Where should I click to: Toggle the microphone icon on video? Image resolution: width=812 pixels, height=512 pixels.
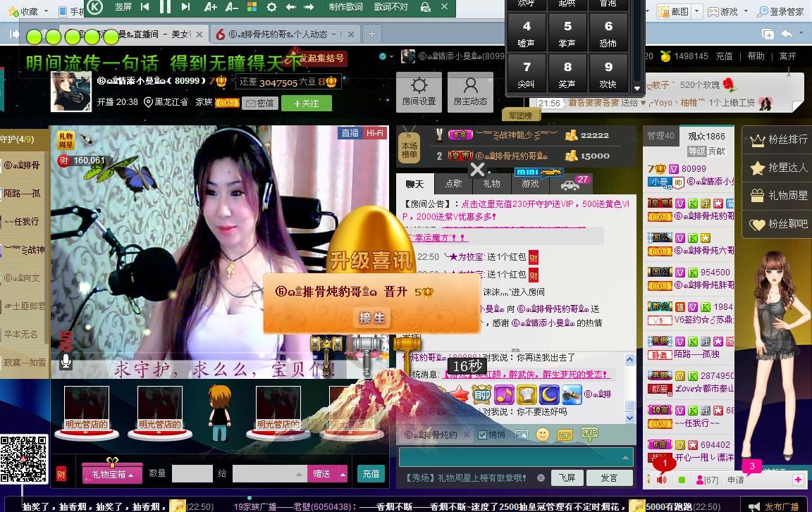click(x=66, y=361)
